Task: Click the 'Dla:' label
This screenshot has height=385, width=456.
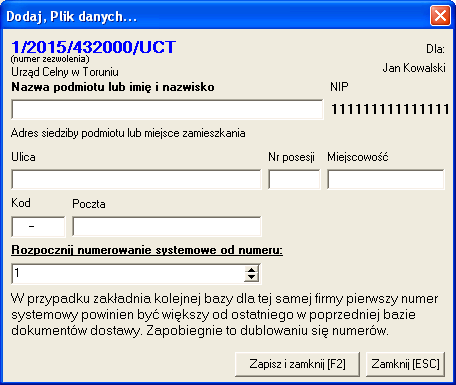Action: point(435,49)
